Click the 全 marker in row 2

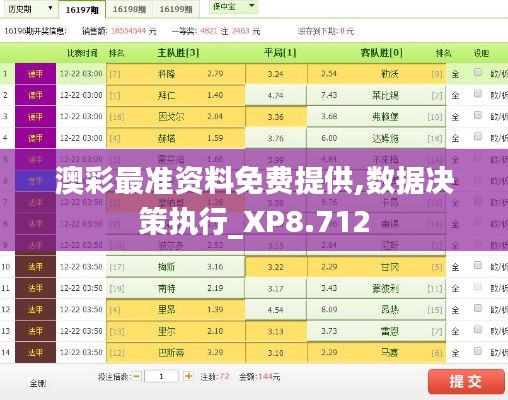[455, 96]
